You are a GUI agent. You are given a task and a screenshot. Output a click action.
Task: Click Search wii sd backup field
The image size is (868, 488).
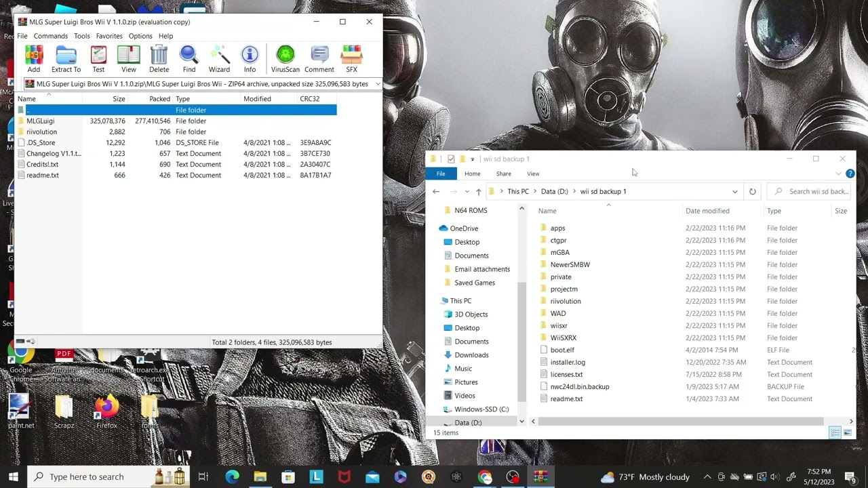tap(810, 191)
